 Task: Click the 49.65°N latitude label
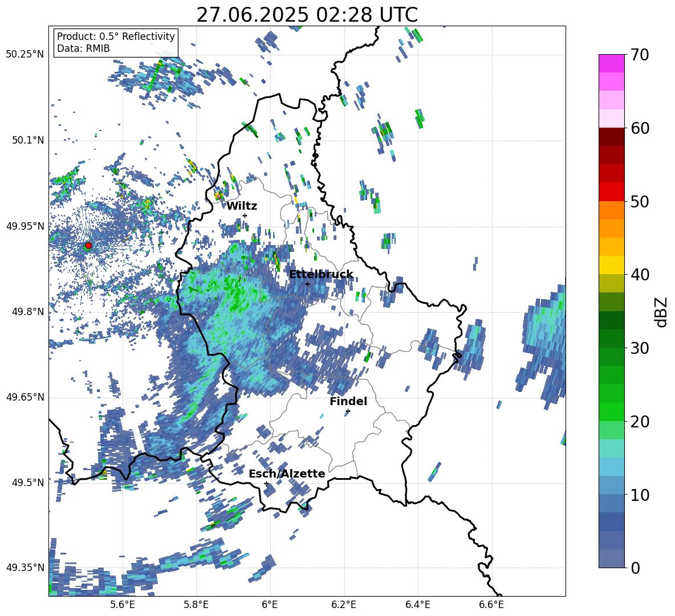tap(25, 397)
